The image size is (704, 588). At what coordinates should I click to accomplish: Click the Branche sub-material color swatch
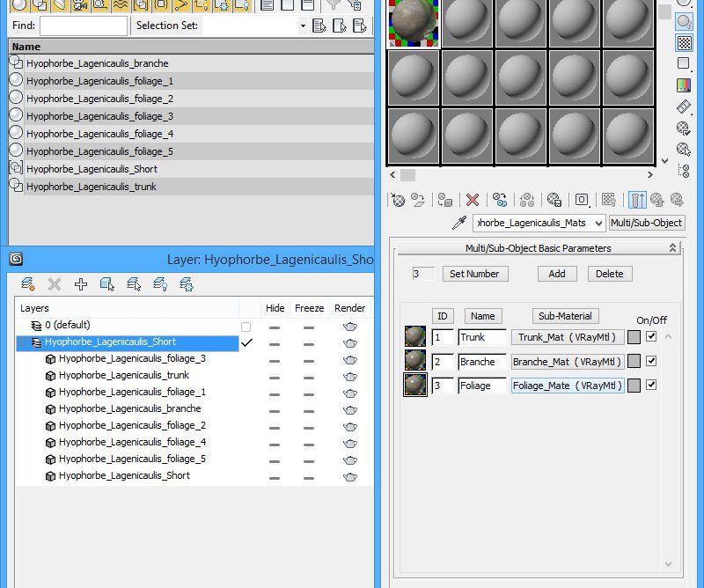point(634,361)
